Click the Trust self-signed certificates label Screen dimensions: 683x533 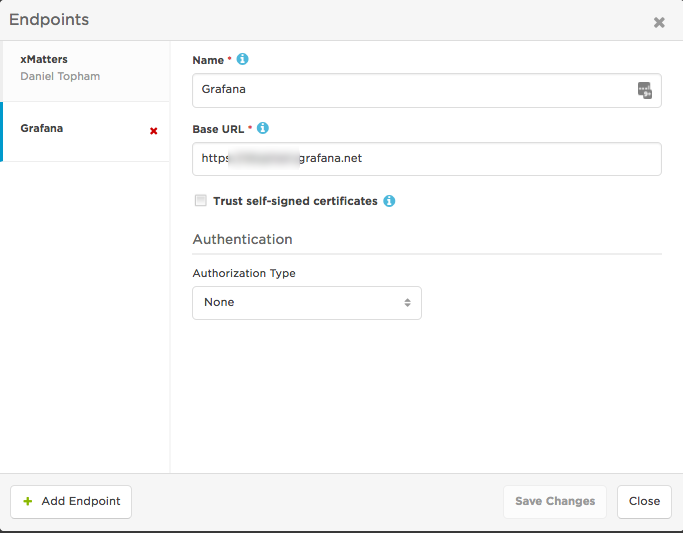[295, 201]
